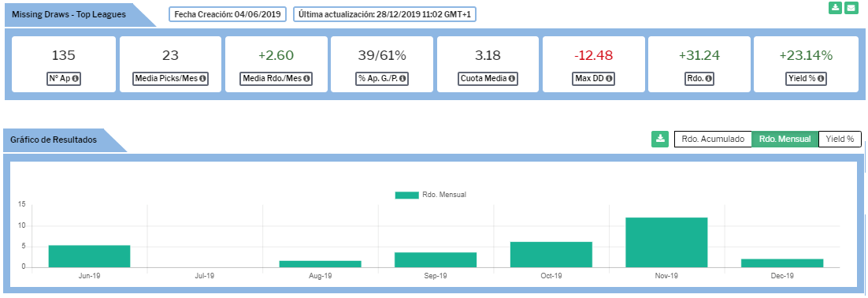
Task: Open info icon beside Cuota Media
Action: (512, 79)
